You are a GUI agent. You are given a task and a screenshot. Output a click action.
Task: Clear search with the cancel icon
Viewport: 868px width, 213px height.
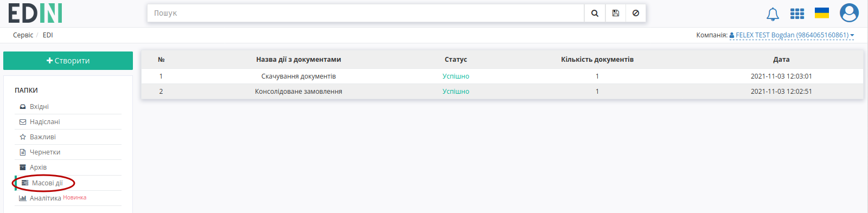click(x=636, y=13)
